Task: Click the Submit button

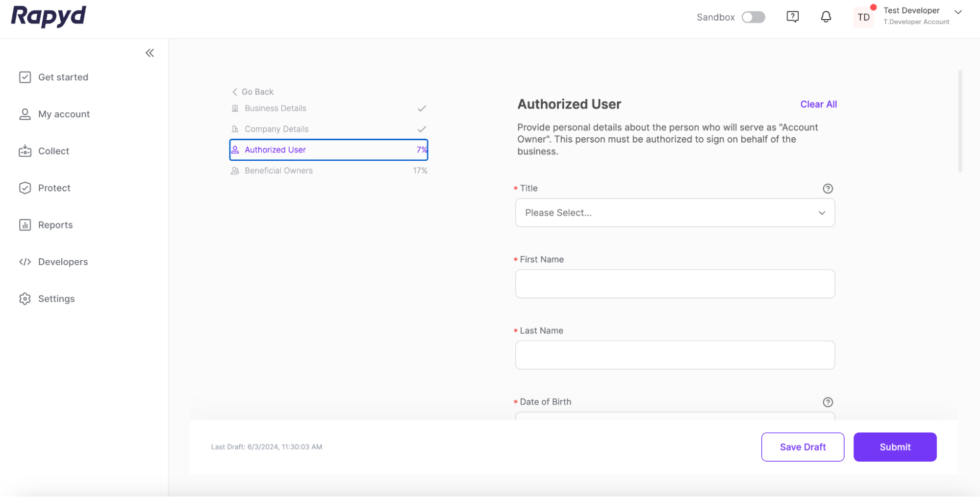Action: [895, 447]
